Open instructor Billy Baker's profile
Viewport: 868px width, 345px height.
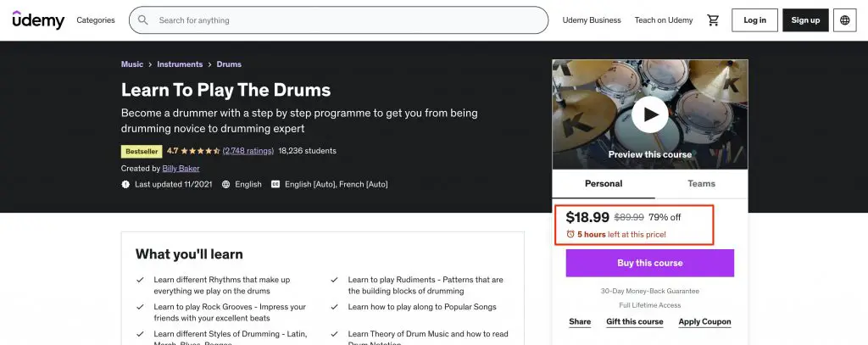181,169
